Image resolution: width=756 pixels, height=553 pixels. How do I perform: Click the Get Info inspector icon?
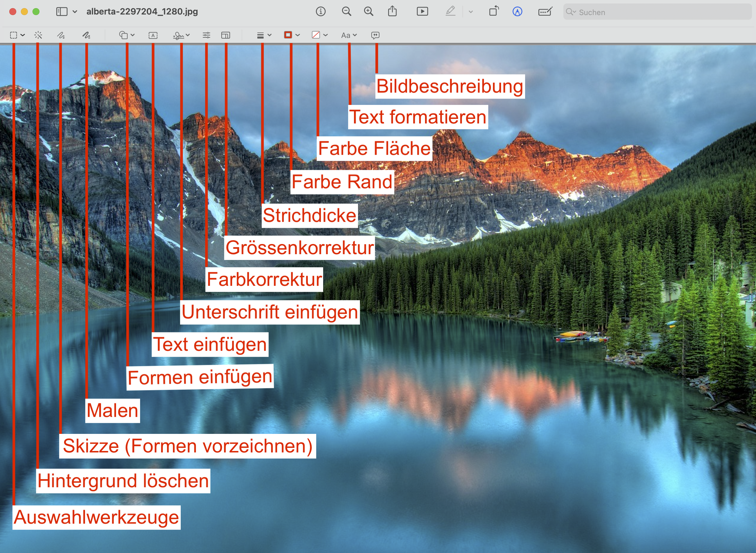pos(321,12)
